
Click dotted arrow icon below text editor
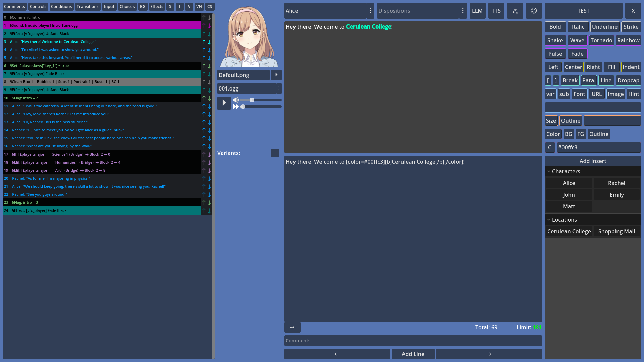(292, 327)
